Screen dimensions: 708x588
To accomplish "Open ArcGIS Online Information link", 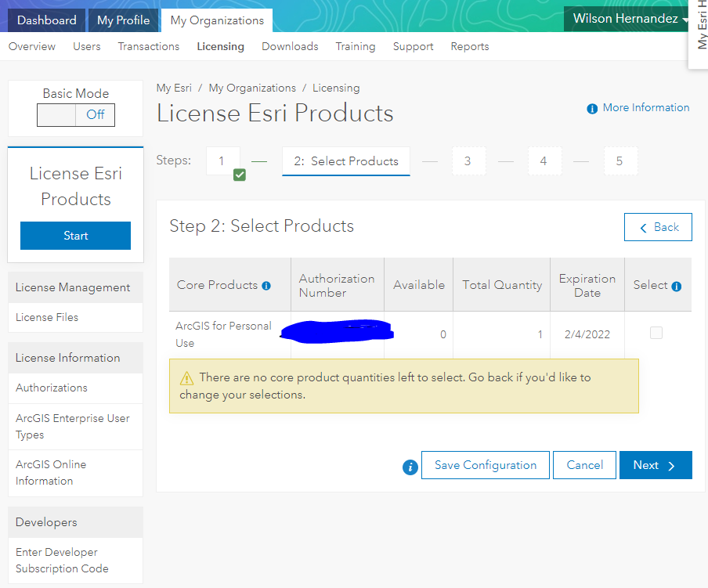I will pyautogui.click(x=75, y=472).
